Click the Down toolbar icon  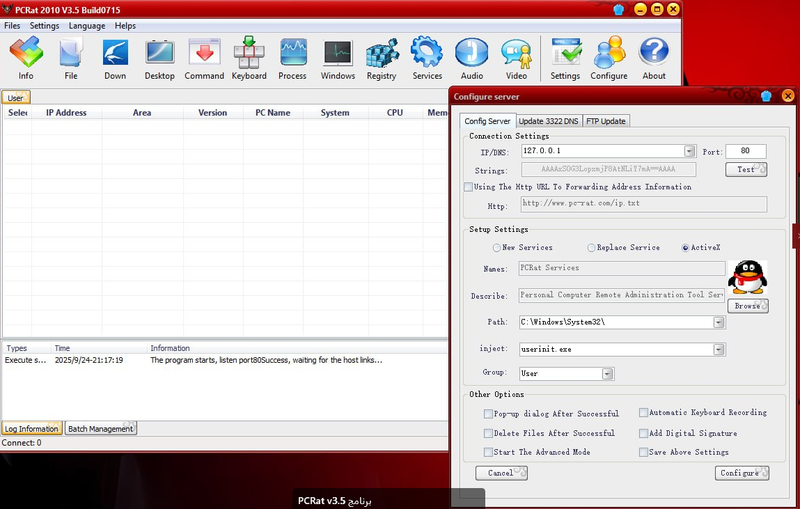(x=115, y=58)
